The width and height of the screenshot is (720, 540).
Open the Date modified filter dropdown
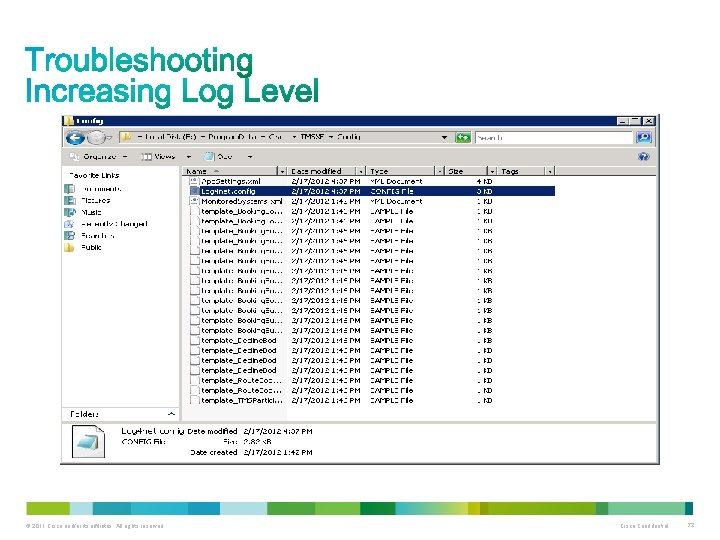coord(361,171)
